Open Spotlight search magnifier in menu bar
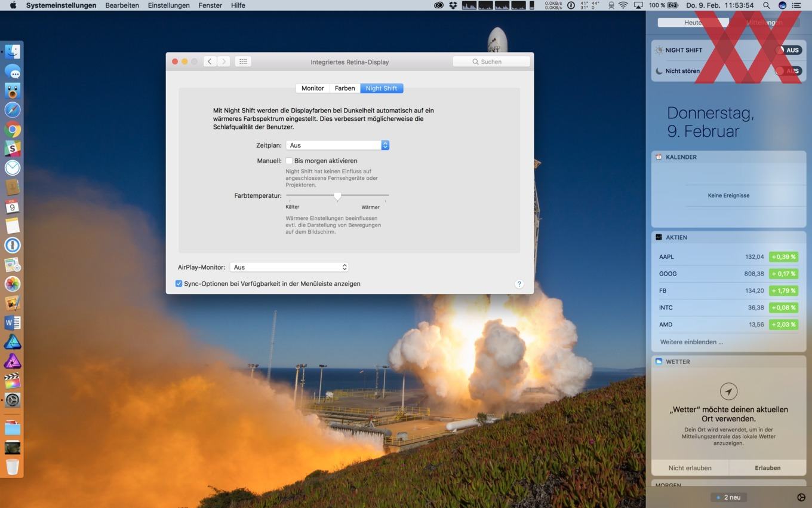The height and width of the screenshot is (508, 812). 767,5
